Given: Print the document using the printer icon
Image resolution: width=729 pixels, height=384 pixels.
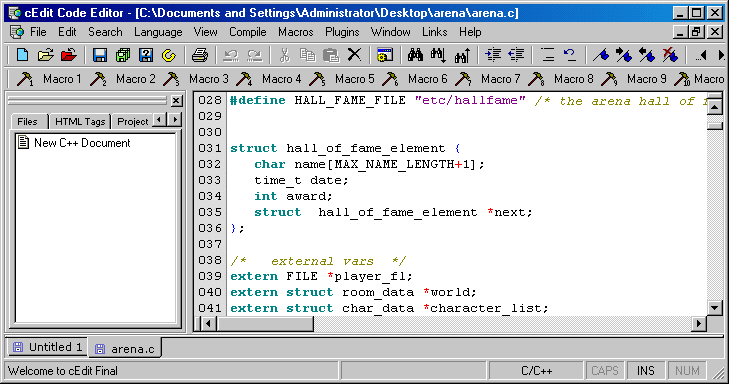Looking at the screenshot, I should [200, 55].
